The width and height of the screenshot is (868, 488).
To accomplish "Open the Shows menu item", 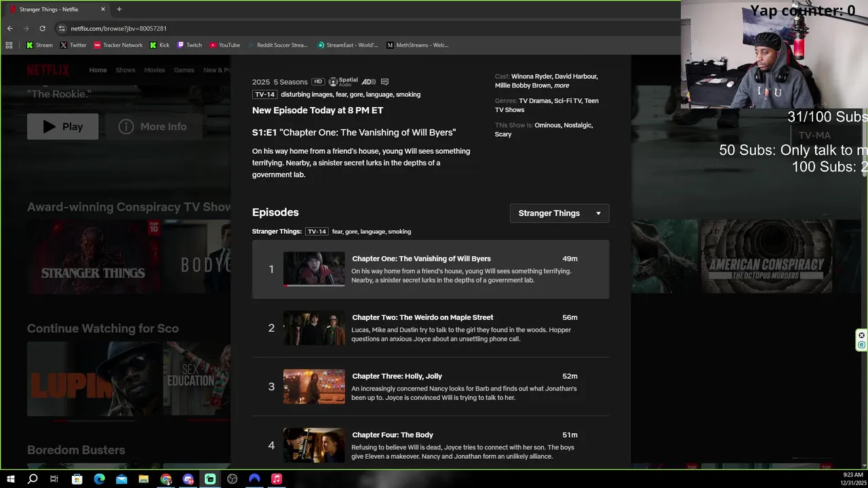I will point(125,70).
